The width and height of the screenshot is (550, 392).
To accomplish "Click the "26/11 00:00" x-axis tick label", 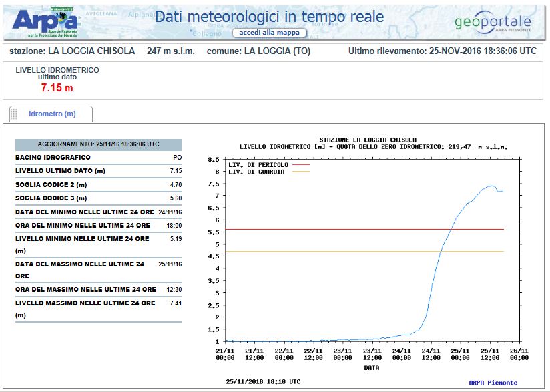I will point(519,354).
